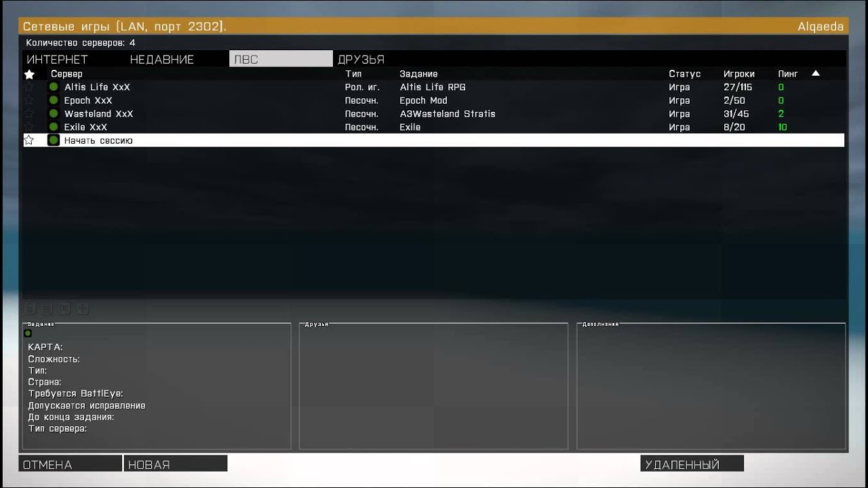Click player count 8/20

point(734,127)
